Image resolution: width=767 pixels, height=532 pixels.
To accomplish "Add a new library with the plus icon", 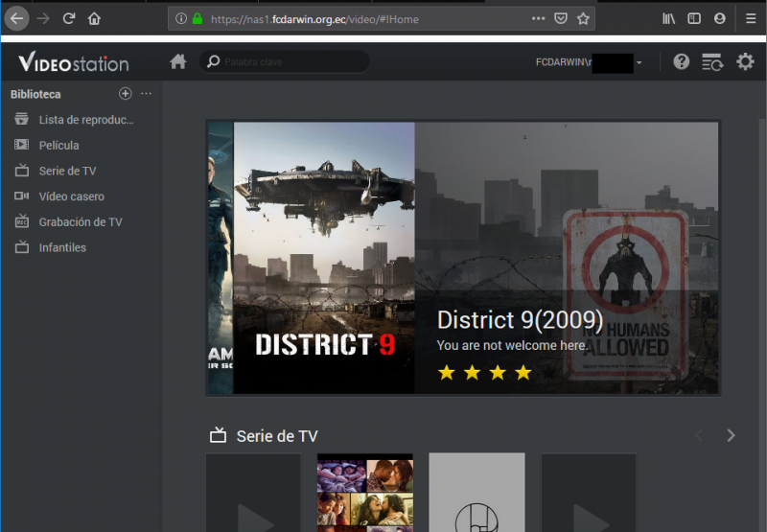I will click(126, 93).
